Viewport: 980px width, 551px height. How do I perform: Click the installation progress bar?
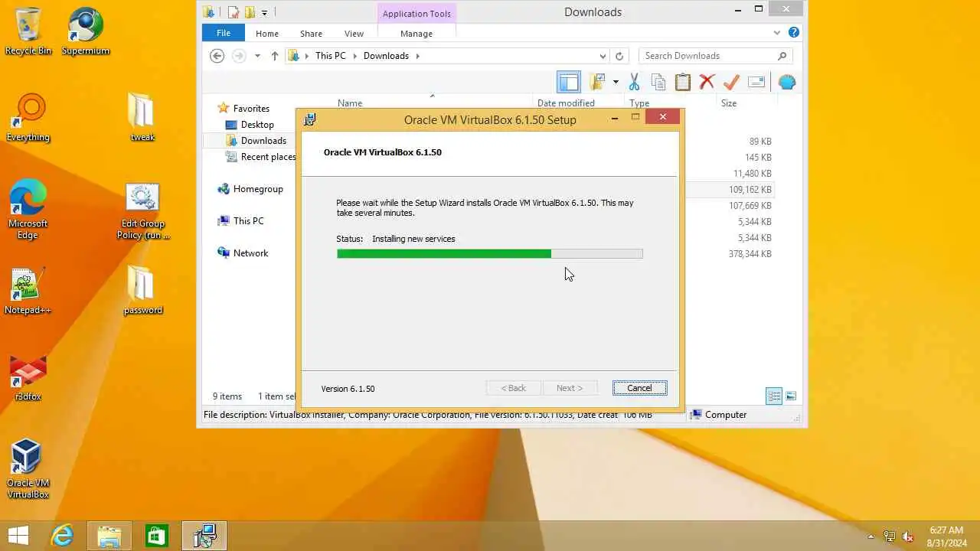tap(489, 253)
